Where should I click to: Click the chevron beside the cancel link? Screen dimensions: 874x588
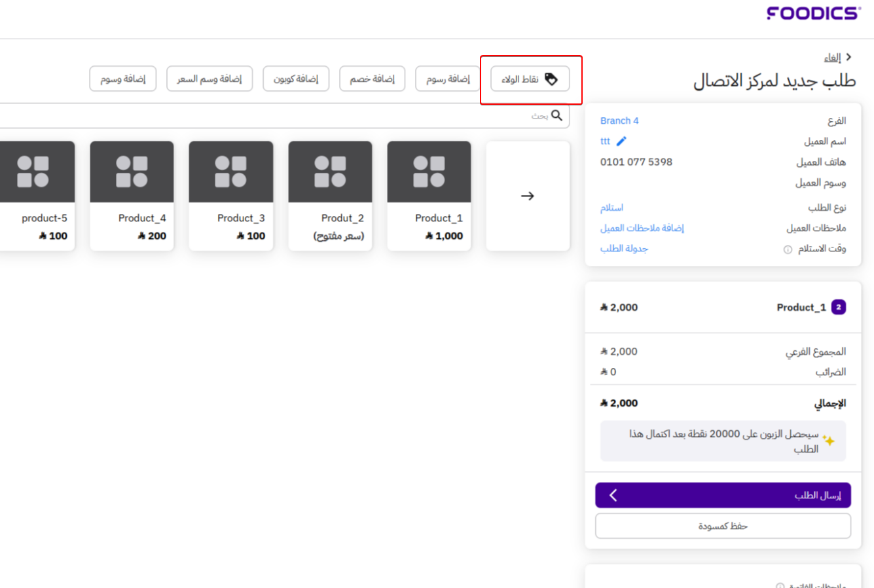pos(848,58)
